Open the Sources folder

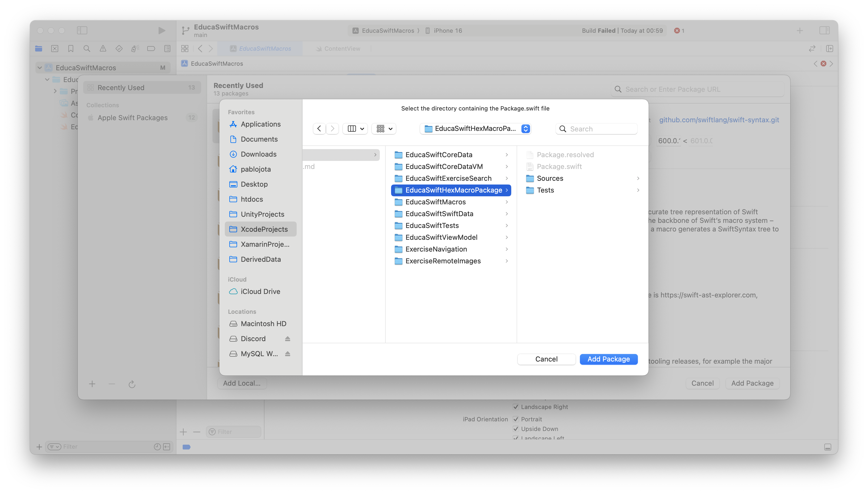click(x=550, y=178)
